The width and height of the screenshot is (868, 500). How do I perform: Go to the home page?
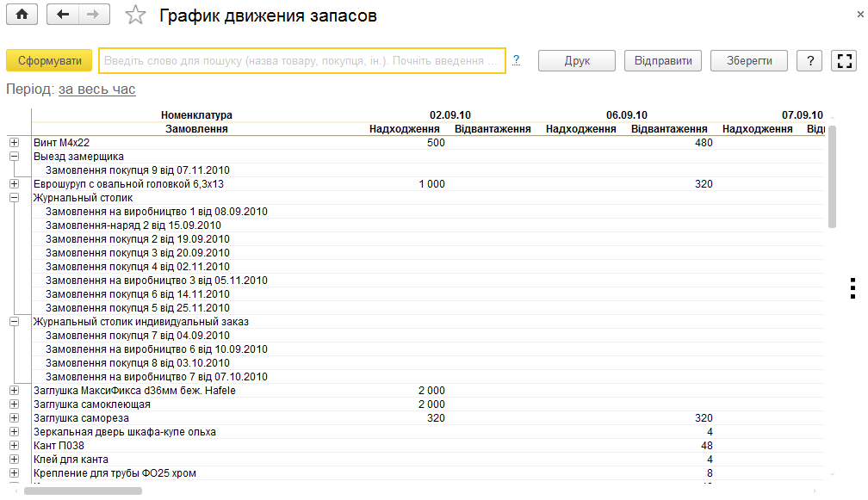click(22, 15)
